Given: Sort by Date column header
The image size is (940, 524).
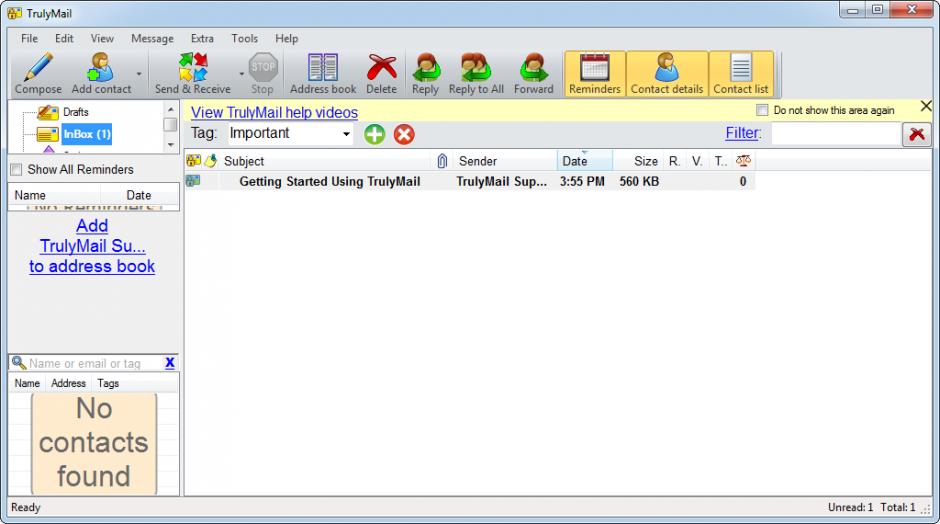Looking at the screenshot, I should click(585, 161).
